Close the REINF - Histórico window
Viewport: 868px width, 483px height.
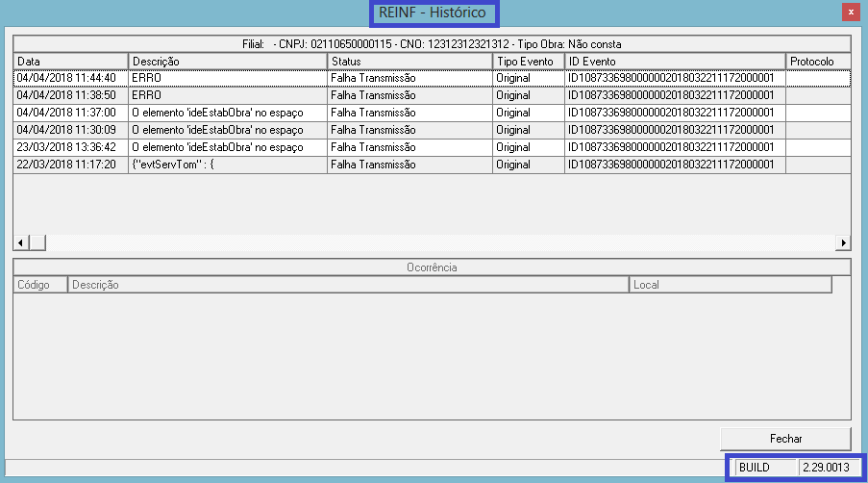click(x=849, y=12)
